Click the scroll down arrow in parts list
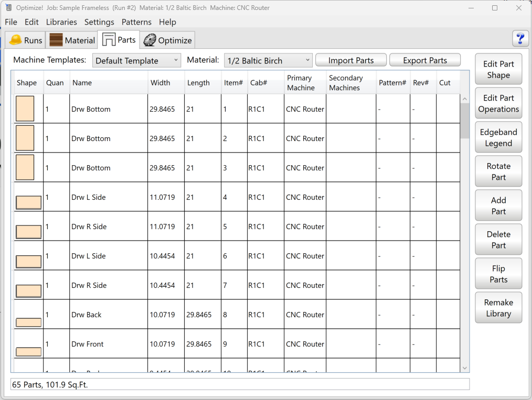Screen dimensions: 532x400 tap(464, 368)
